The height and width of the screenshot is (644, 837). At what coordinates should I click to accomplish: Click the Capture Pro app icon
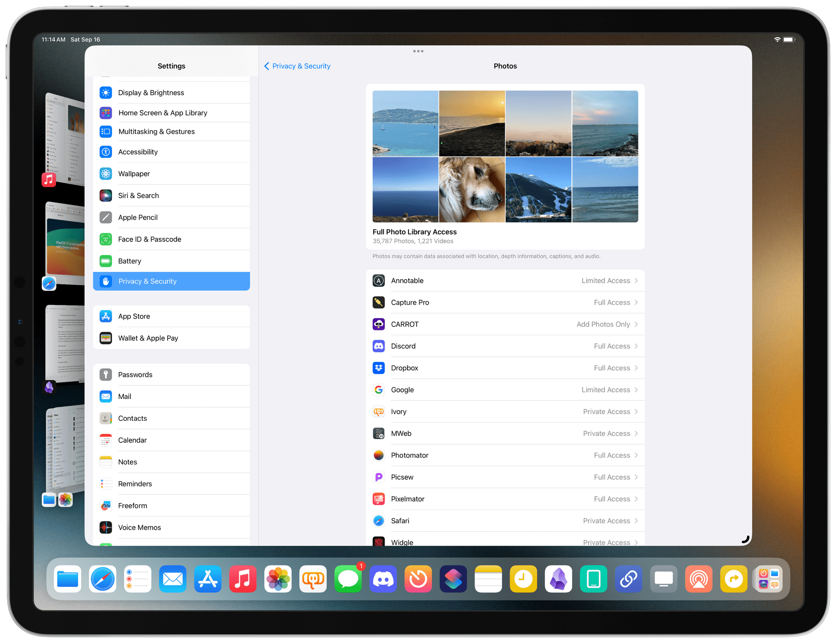379,302
